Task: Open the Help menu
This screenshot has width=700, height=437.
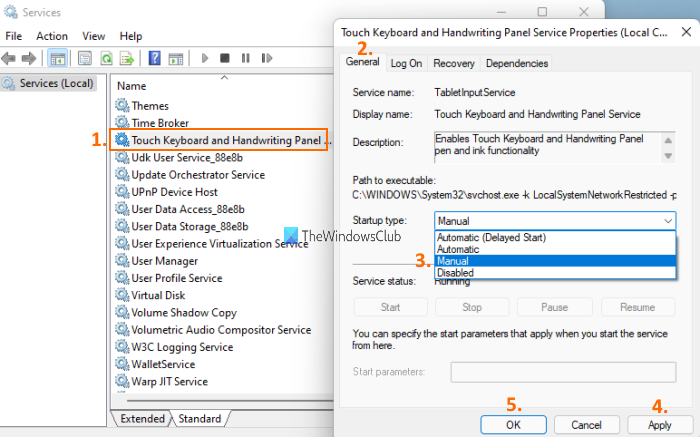Action: pyautogui.click(x=131, y=36)
